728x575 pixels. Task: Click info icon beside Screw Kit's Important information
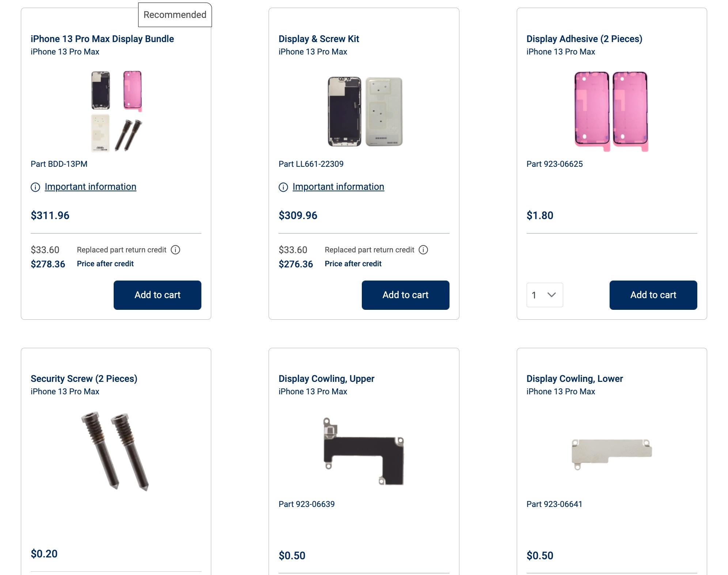click(283, 187)
